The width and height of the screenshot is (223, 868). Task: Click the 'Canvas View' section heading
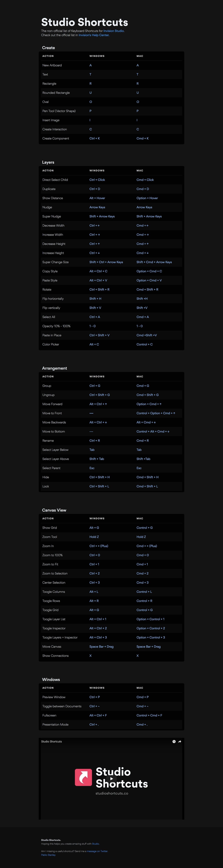tap(54, 510)
